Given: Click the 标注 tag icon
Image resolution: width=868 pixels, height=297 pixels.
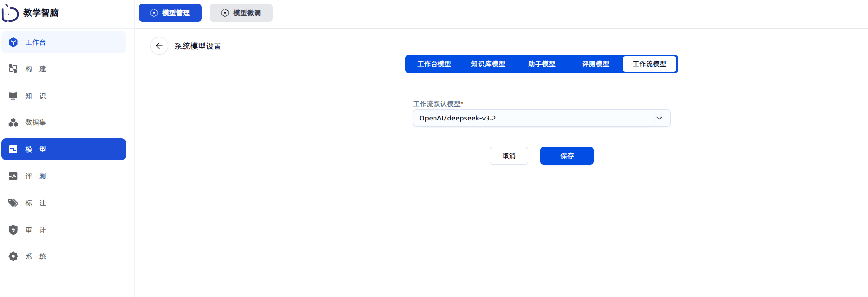Looking at the screenshot, I should tap(13, 203).
